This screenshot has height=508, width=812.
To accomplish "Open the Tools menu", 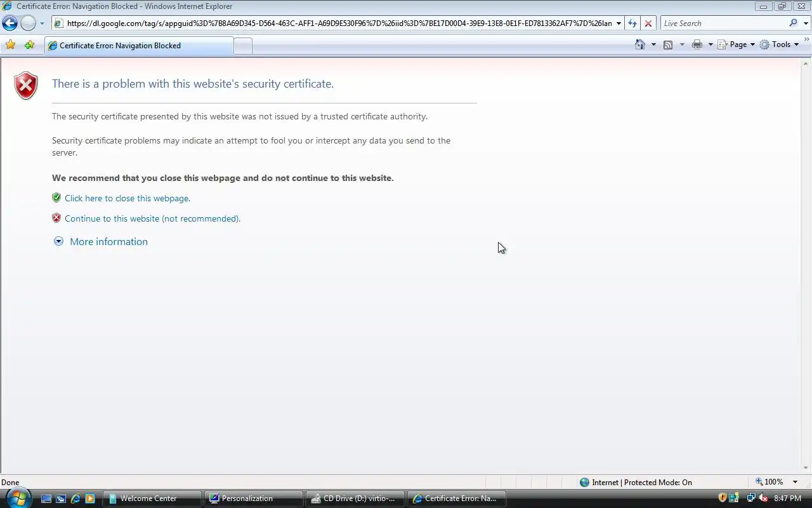I will [779, 44].
